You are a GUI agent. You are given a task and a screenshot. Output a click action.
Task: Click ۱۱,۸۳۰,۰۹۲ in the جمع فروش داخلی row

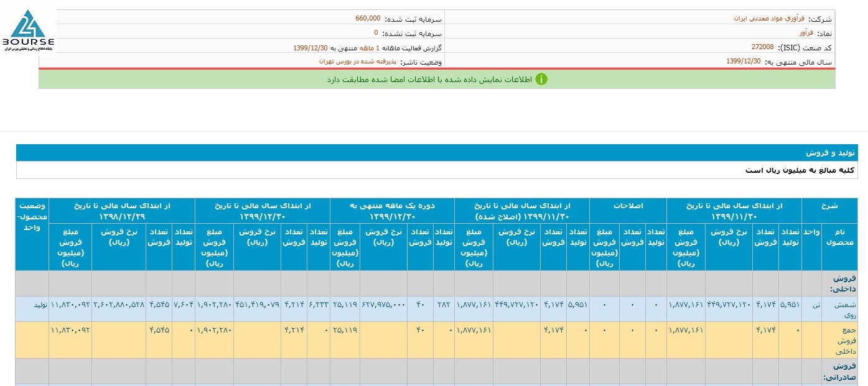click(x=70, y=329)
